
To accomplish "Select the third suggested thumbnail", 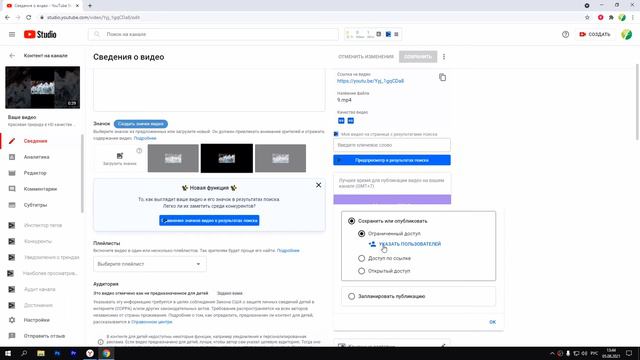I will (280, 158).
